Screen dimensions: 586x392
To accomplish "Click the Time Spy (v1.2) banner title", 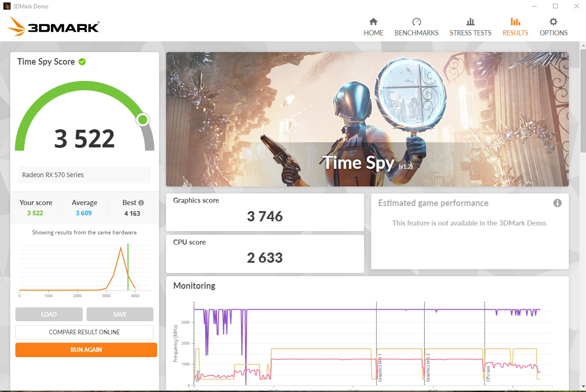I will pos(368,163).
